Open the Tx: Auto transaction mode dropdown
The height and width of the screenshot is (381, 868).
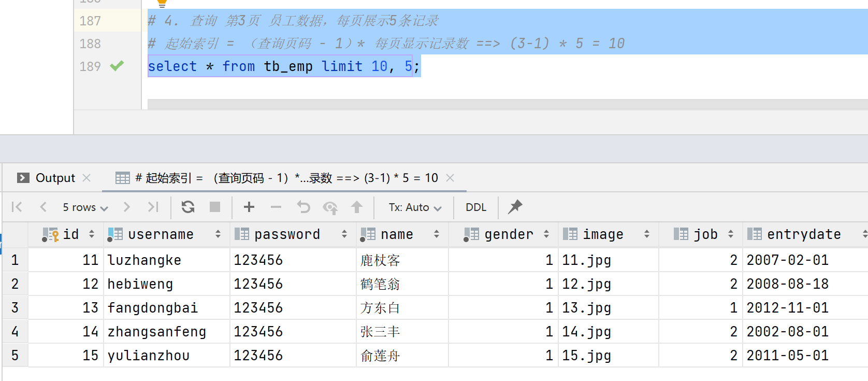click(x=415, y=207)
